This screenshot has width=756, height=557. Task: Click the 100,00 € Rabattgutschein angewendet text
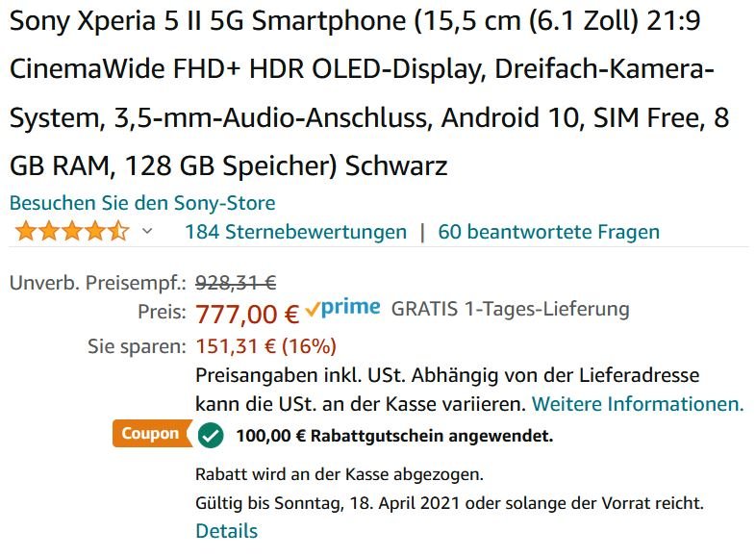[x=394, y=436]
